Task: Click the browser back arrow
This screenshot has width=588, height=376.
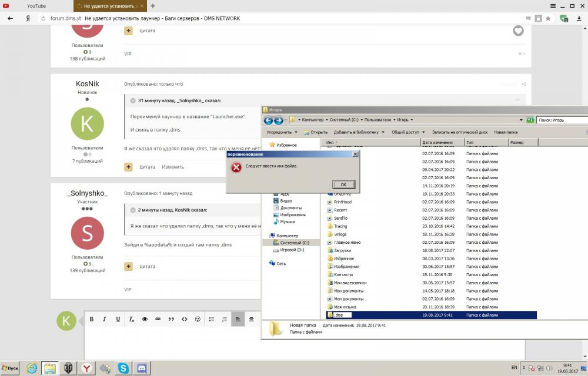Action: click(x=10, y=18)
